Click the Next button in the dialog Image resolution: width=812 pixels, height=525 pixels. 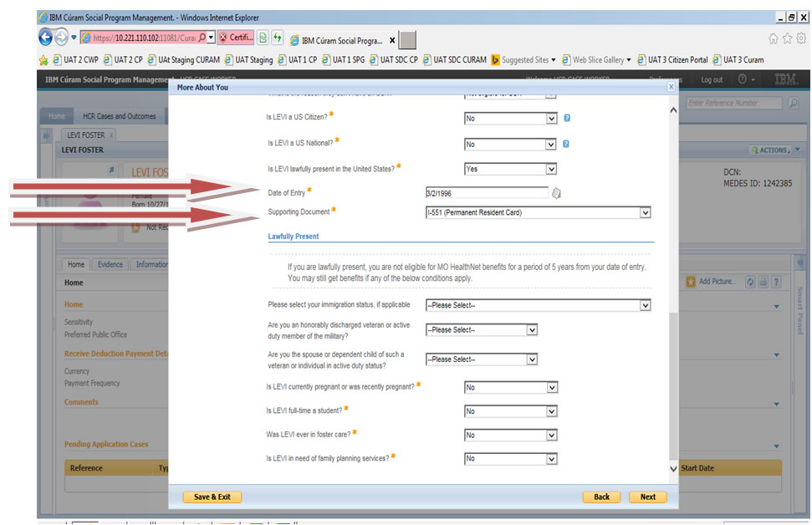pos(648,497)
